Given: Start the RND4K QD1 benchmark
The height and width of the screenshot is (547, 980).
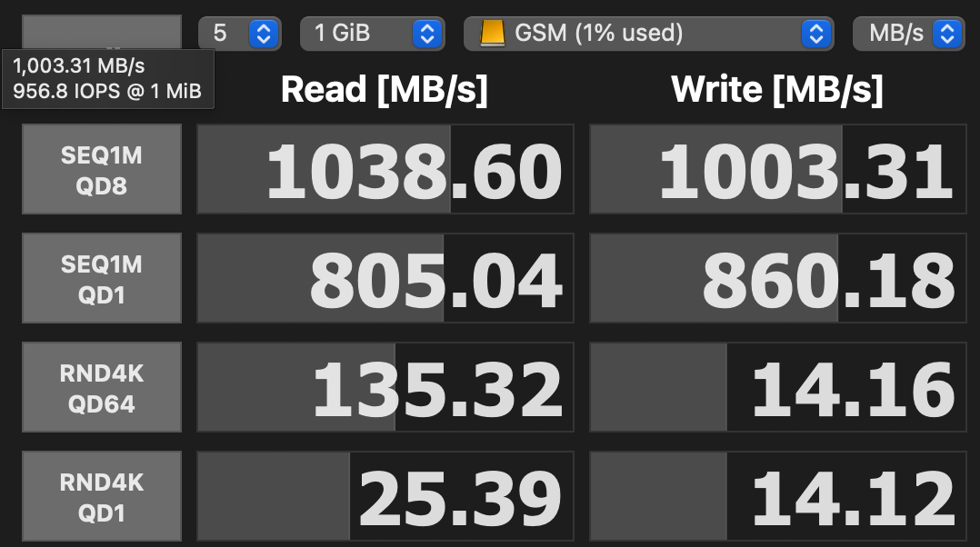Looking at the screenshot, I should tap(102, 496).
